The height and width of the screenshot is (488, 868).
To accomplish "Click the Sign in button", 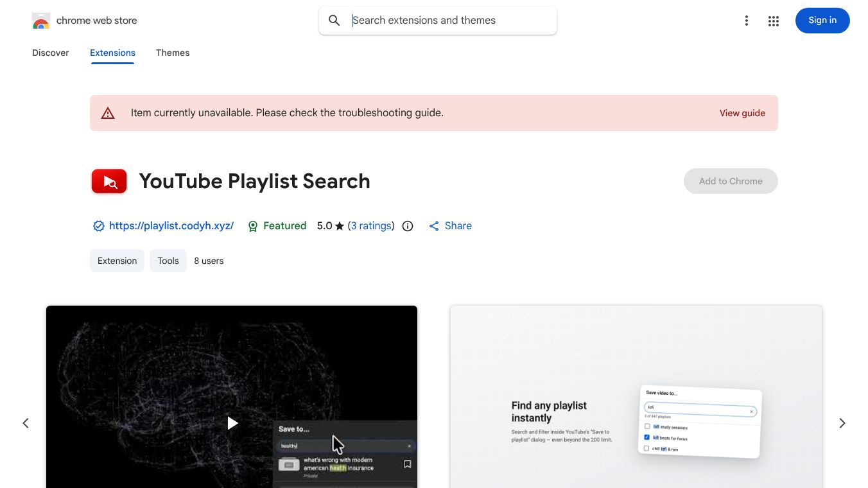I will (x=822, y=21).
